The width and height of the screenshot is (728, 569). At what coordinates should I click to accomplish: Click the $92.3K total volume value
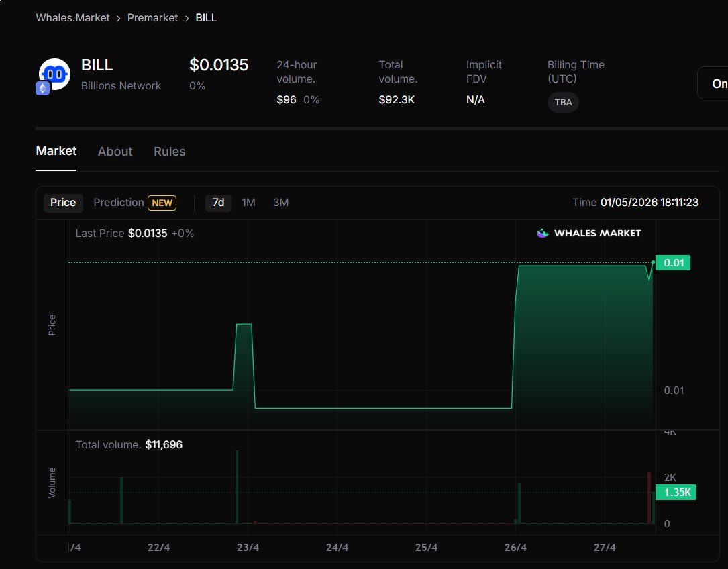click(x=397, y=100)
